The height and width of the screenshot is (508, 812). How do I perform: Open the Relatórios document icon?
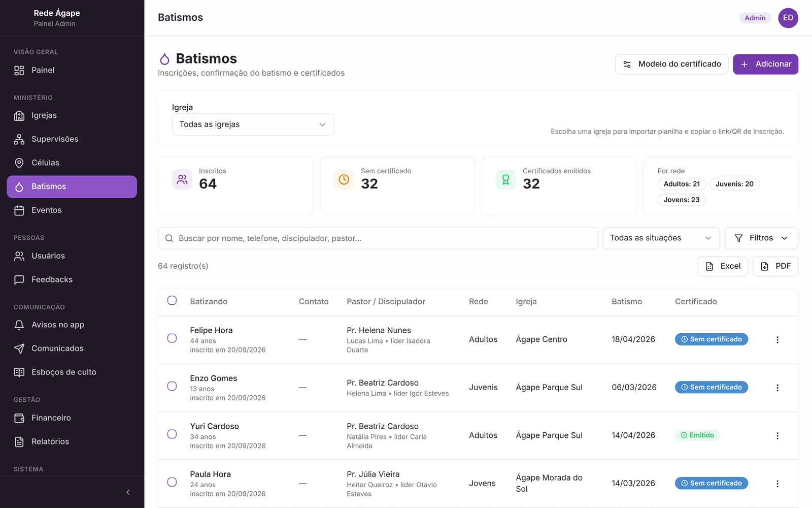pyautogui.click(x=19, y=442)
